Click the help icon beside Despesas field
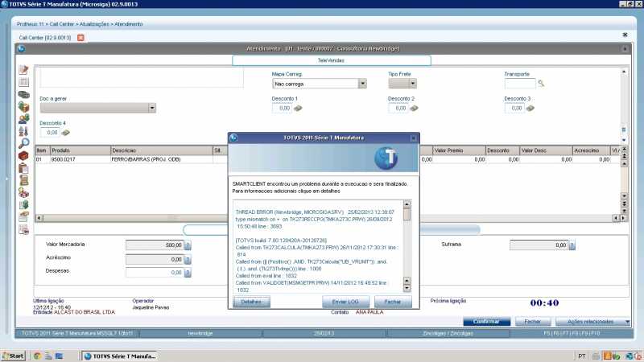This screenshot has width=644, height=362. (188, 273)
